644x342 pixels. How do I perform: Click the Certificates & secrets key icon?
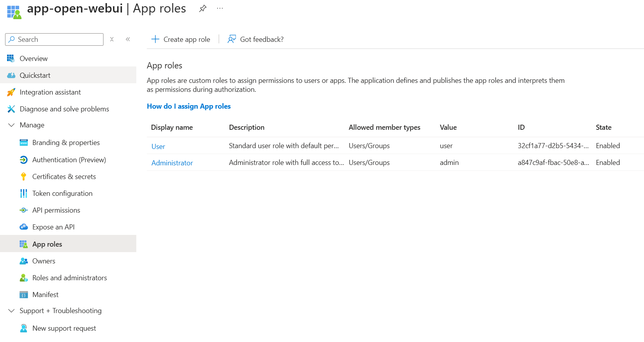[24, 177]
